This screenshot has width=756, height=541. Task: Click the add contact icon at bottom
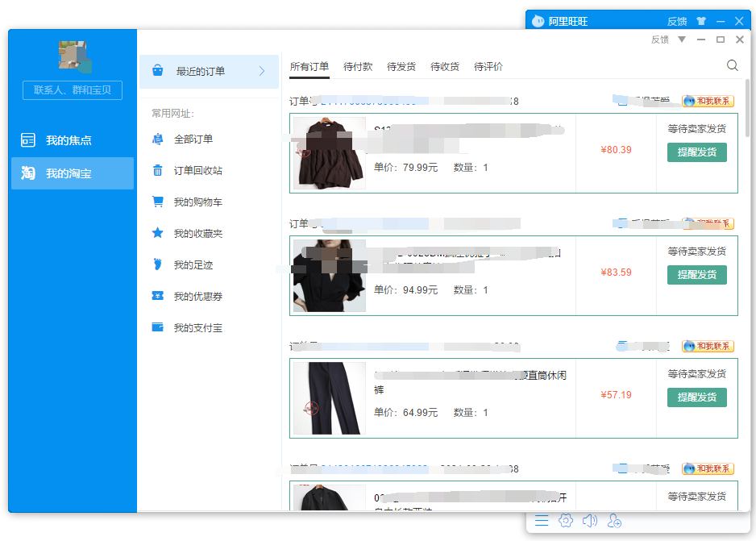click(615, 521)
